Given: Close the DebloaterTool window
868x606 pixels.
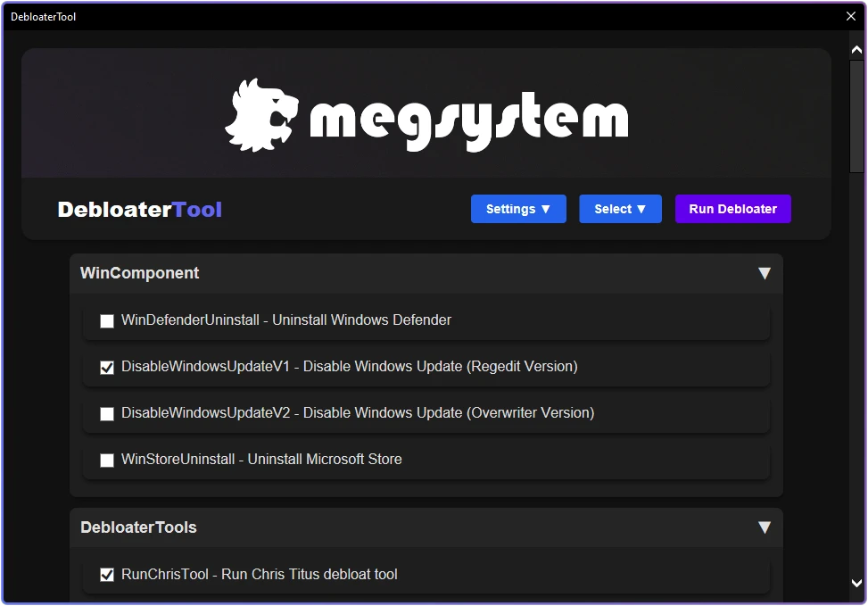Looking at the screenshot, I should tap(851, 16).
